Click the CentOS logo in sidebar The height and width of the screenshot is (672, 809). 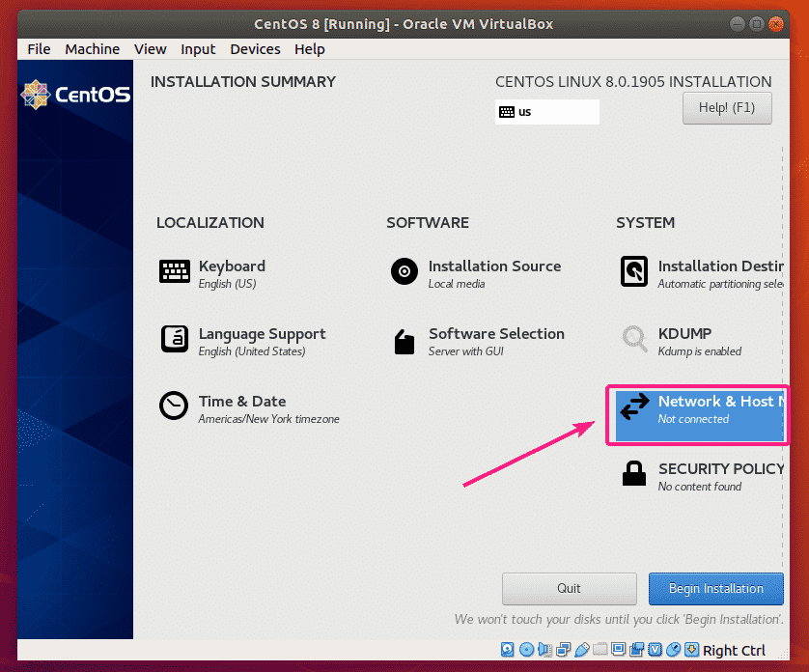(x=75, y=95)
